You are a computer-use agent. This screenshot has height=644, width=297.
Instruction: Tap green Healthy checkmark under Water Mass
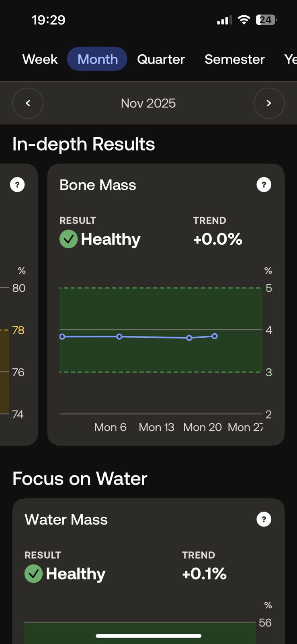point(33,574)
